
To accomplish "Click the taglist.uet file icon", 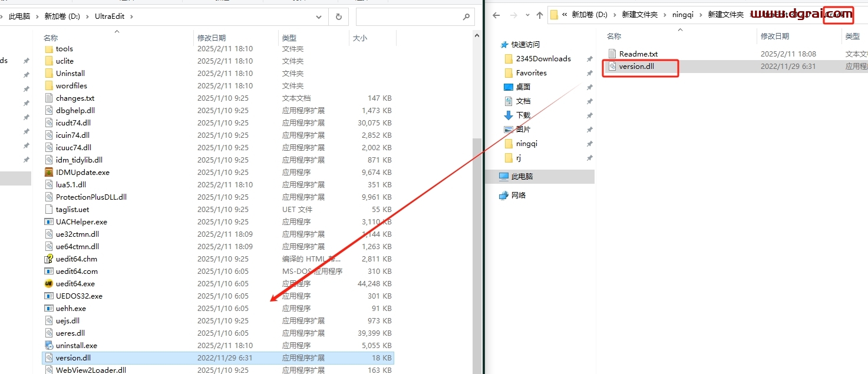I will click(49, 210).
